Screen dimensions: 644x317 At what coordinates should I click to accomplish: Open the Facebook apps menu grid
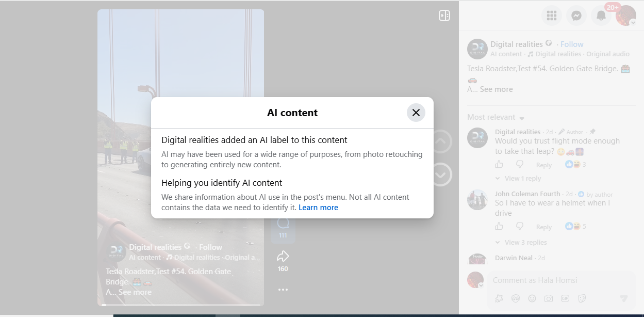[x=552, y=15]
